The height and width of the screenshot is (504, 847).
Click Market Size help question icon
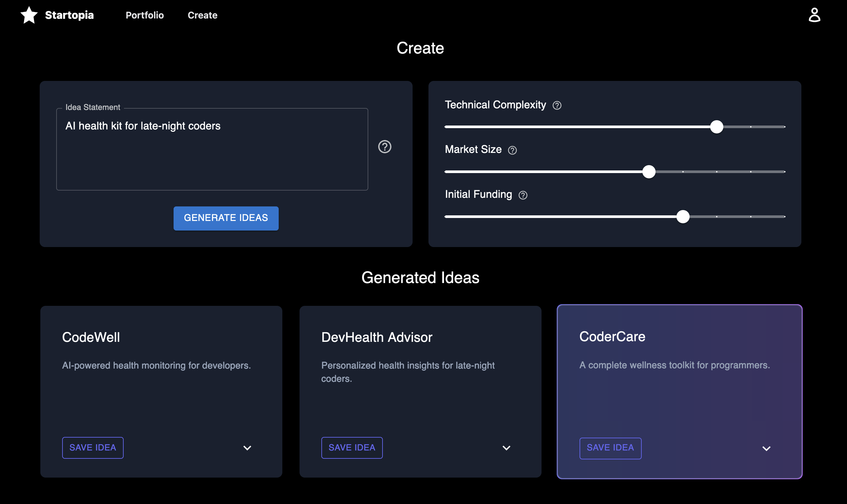point(512,150)
